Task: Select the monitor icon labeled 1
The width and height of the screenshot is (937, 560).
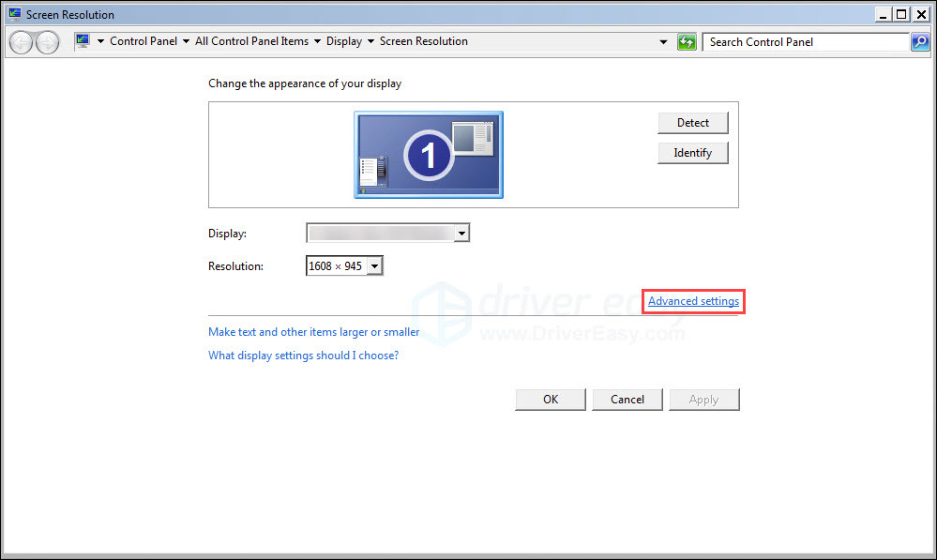Action: point(429,154)
